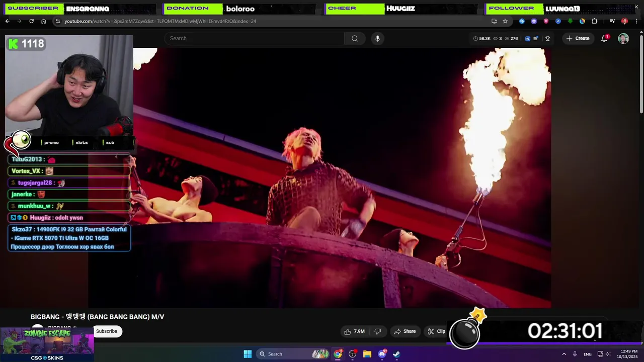Open the Windows Start menu
644x362 pixels.
pyautogui.click(x=248, y=354)
